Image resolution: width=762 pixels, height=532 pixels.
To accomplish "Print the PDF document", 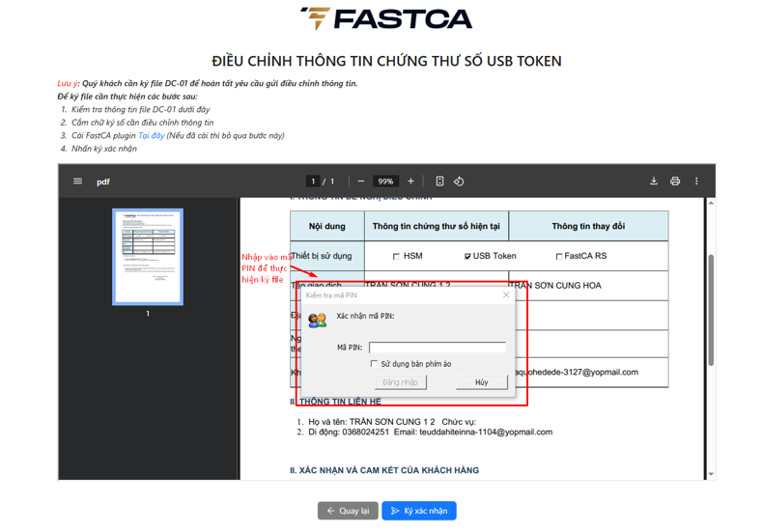I will (x=675, y=182).
